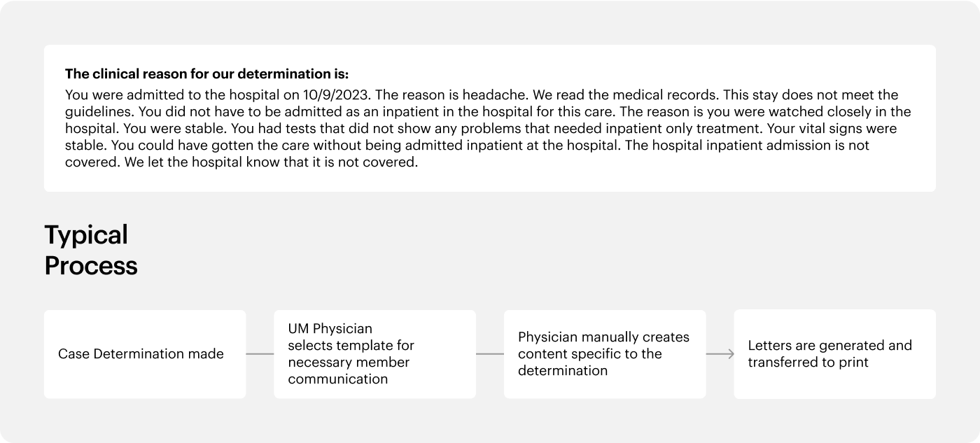Click 'Physician manually creates content' step

(x=605, y=354)
